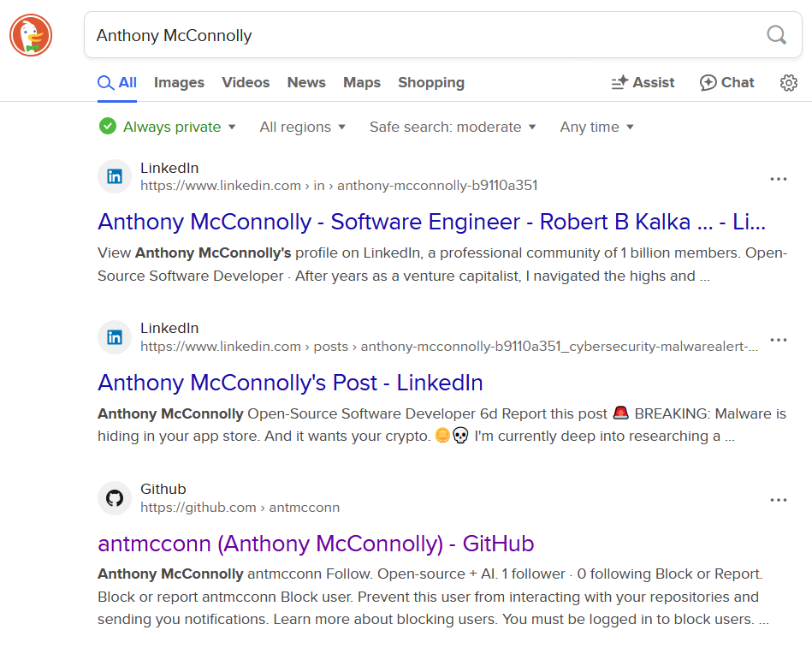
Task: Switch to the Images tab
Action: pos(179,83)
